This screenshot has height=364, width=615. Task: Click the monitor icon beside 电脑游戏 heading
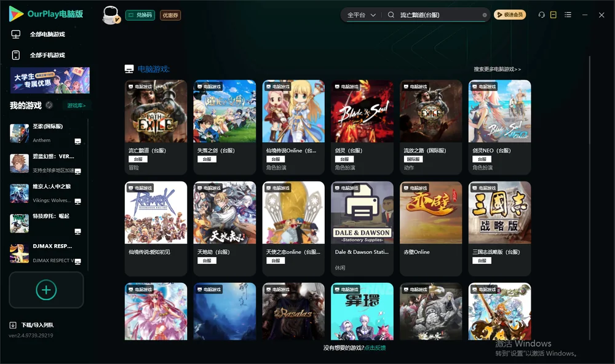coord(129,69)
